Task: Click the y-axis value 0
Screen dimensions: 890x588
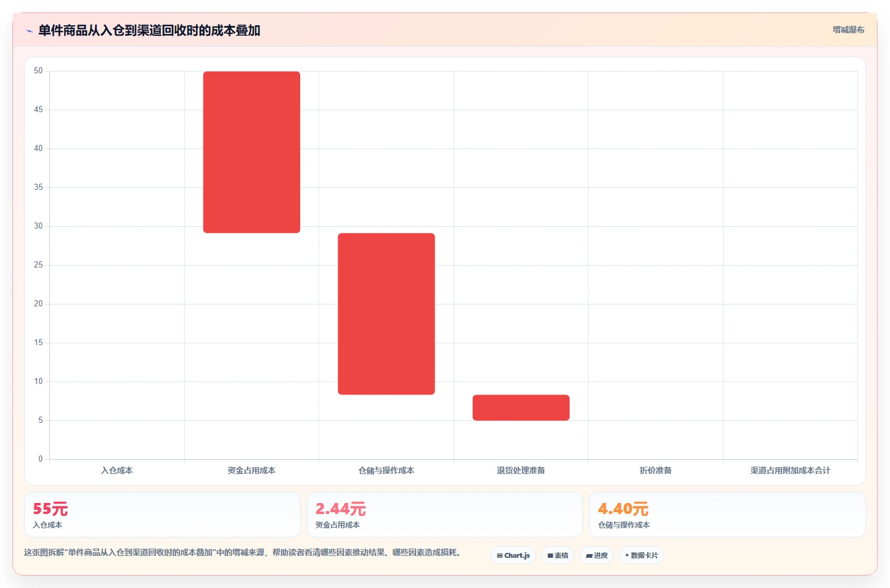Action: [41, 459]
